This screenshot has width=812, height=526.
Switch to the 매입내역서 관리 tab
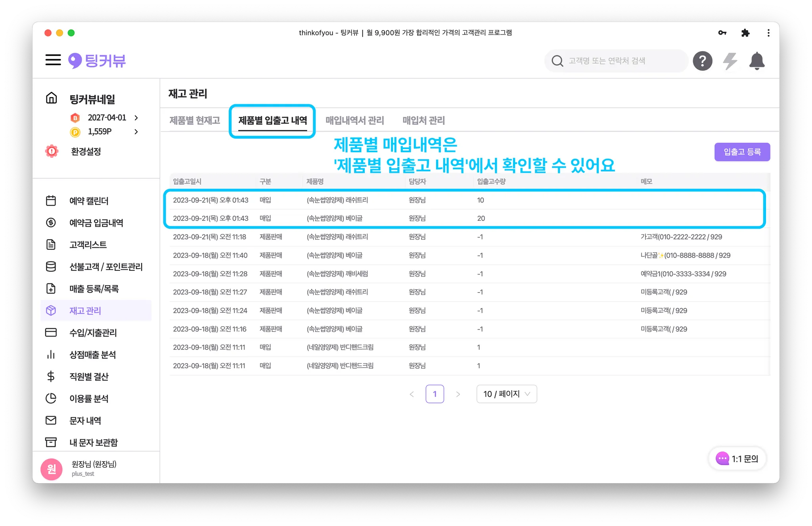[354, 121]
